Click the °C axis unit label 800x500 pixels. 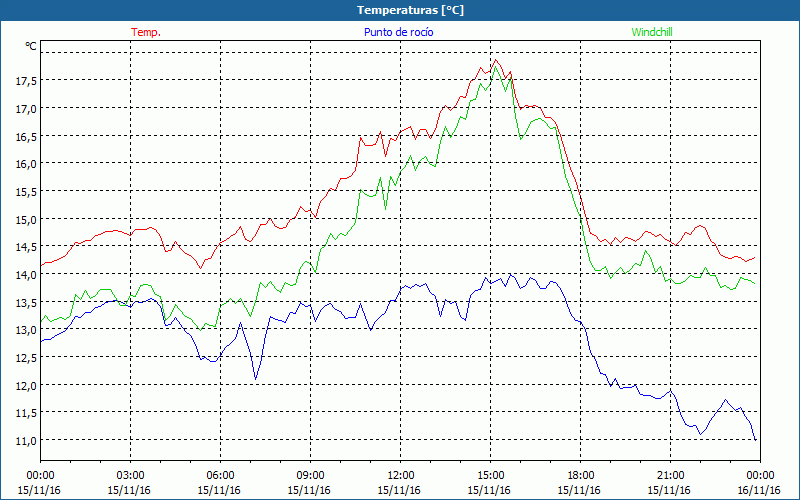(x=31, y=46)
